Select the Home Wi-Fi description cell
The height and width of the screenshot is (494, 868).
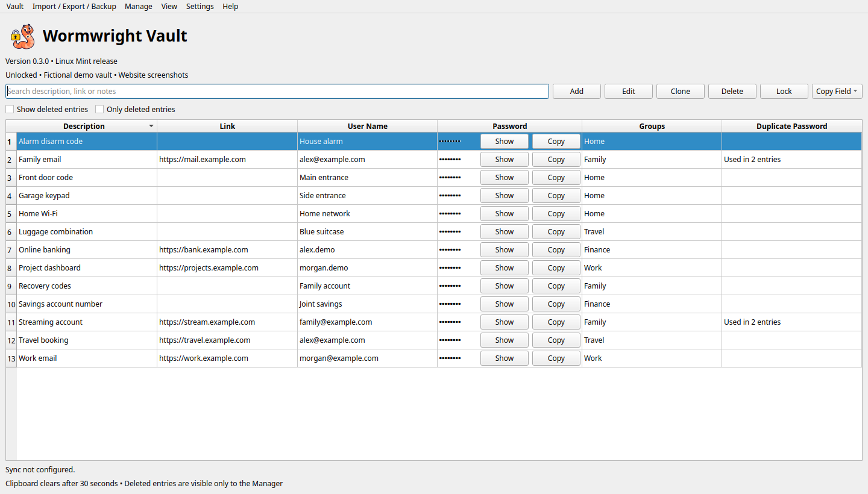coord(87,213)
